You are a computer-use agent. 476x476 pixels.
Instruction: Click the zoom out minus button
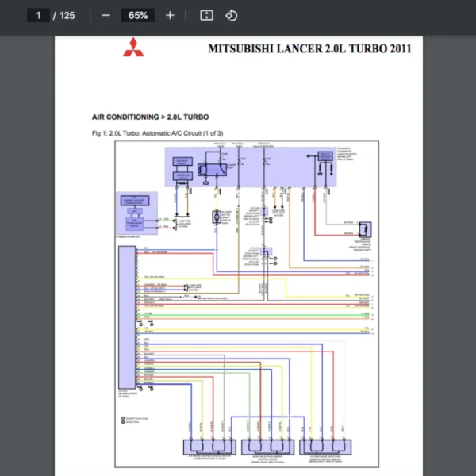106,15
